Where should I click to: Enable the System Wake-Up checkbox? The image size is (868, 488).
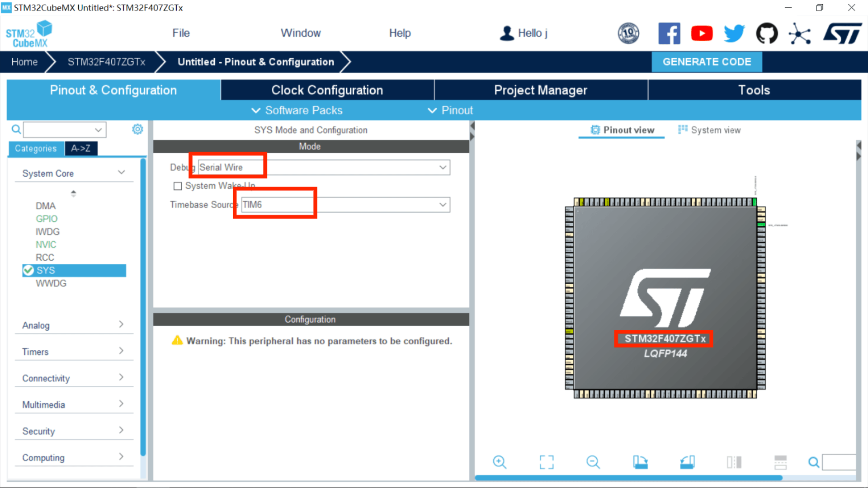pos(178,186)
